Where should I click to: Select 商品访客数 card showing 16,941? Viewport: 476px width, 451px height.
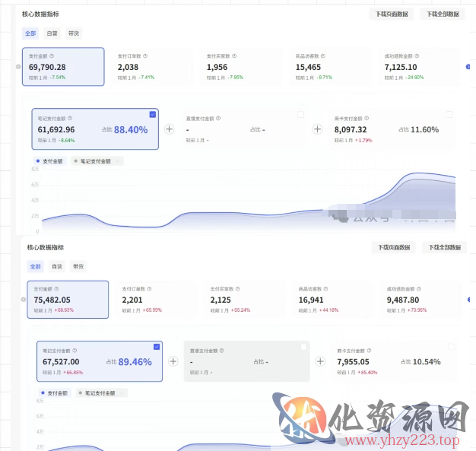pyautogui.click(x=333, y=300)
